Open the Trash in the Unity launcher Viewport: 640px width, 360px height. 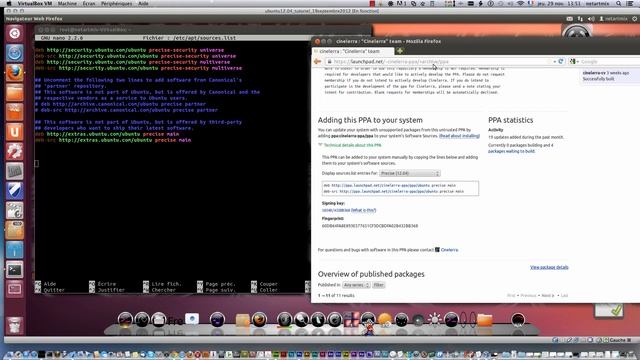point(14,325)
